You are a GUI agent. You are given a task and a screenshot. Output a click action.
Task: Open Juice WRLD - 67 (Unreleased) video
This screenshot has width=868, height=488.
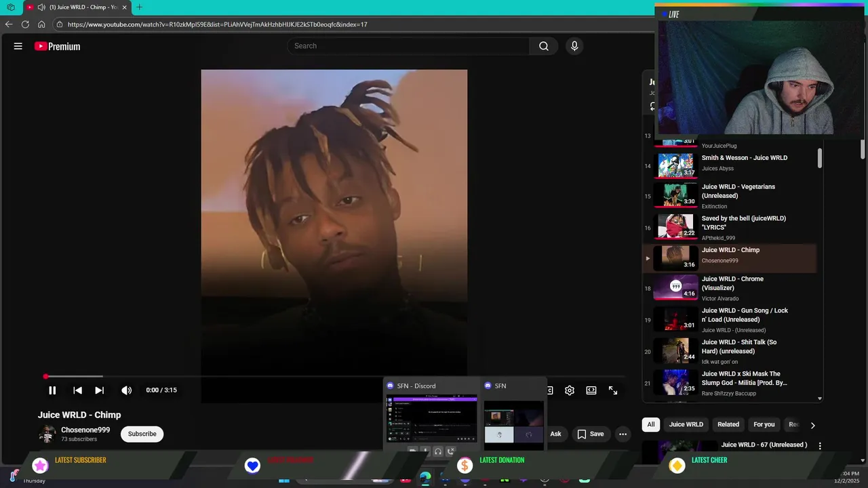(x=764, y=445)
